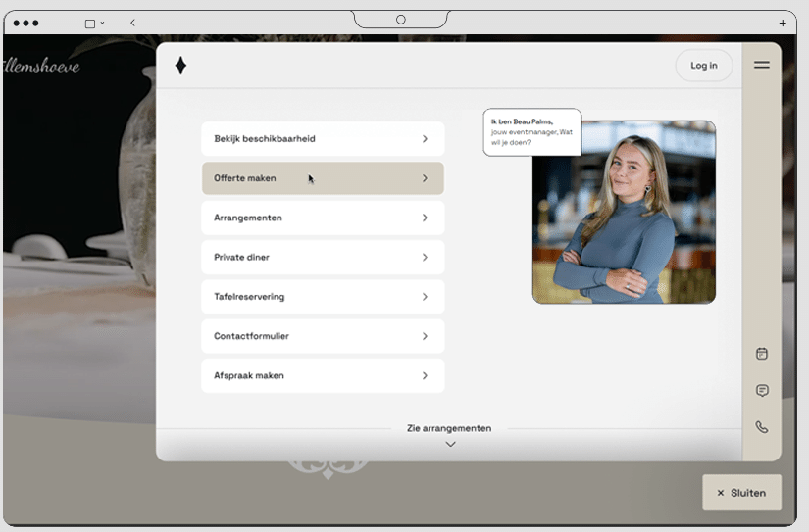The width and height of the screenshot is (809, 532).
Task: Expand the down chevron below Zie arrangementen
Action: pyautogui.click(x=450, y=445)
